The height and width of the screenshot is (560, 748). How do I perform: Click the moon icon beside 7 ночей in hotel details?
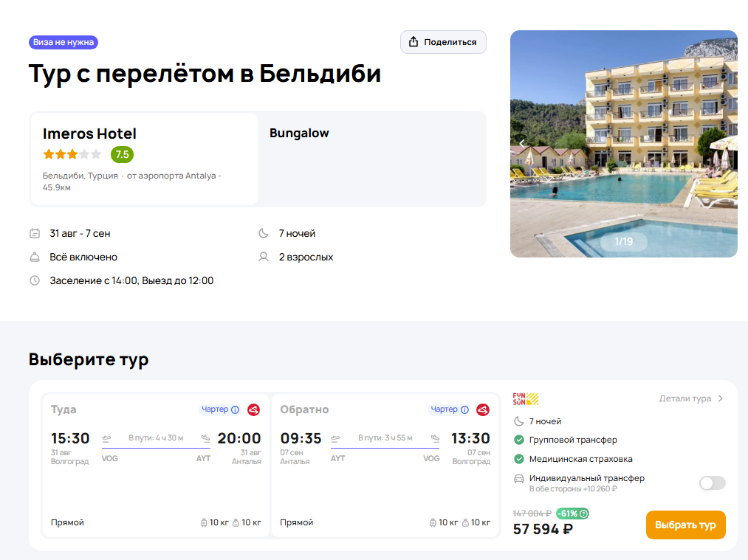[264, 234]
